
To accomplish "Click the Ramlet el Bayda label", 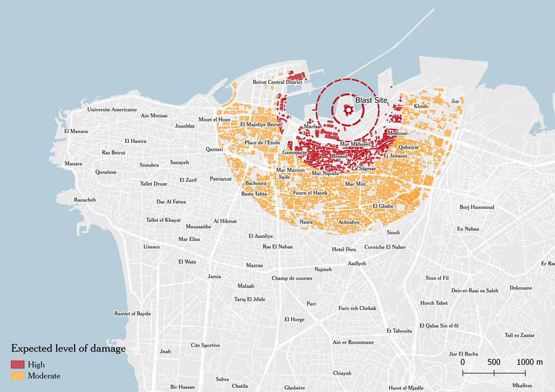I will pos(133,314).
